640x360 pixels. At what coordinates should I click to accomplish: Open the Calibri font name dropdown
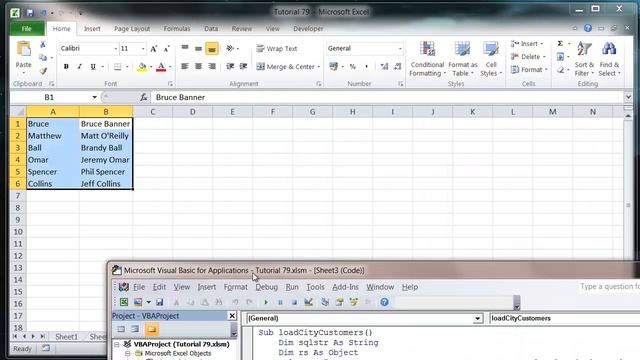pos(115,49)
